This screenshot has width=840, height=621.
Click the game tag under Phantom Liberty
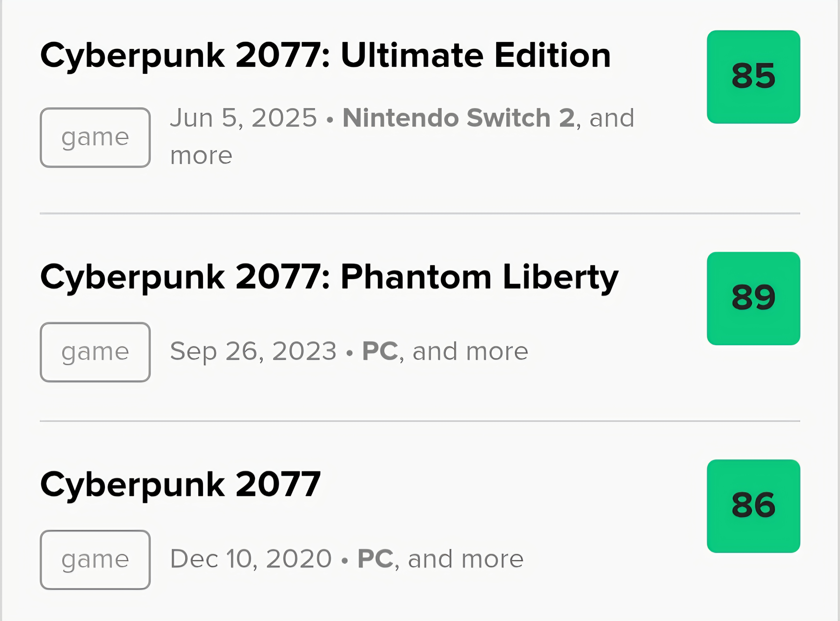coord(95,352)
